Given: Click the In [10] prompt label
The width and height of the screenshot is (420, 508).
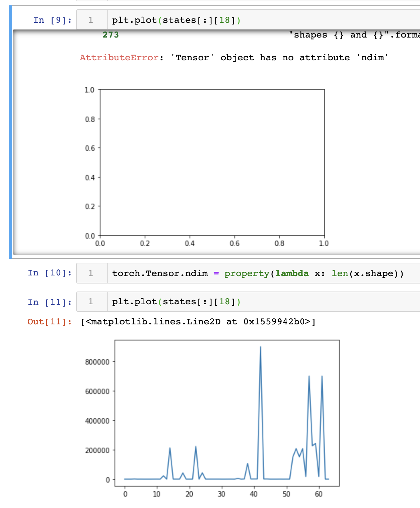Looking at the screenshot, I should click(50, 273).
